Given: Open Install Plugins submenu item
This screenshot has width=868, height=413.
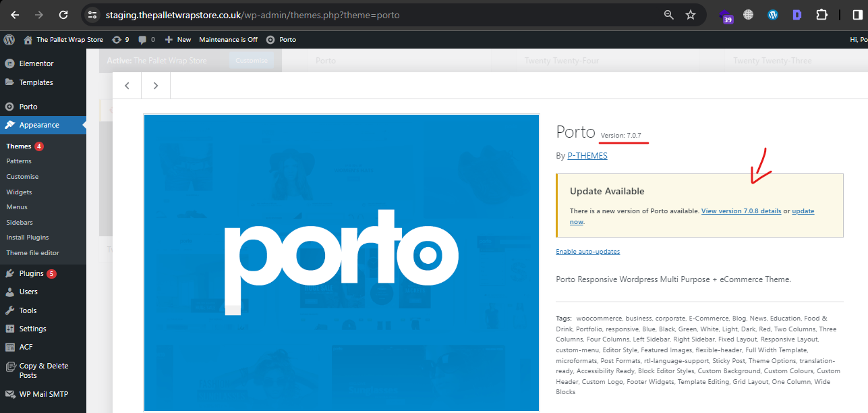Looking at the screenshot, I should pos(28,238).
